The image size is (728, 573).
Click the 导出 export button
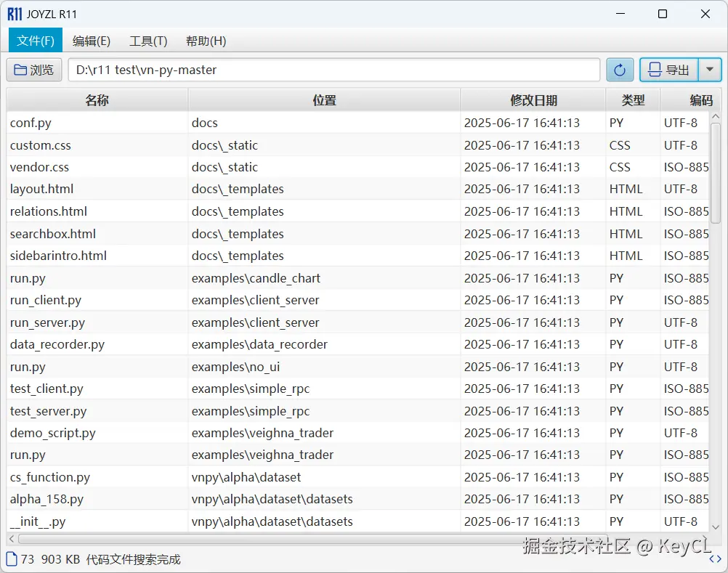[669, 70]
